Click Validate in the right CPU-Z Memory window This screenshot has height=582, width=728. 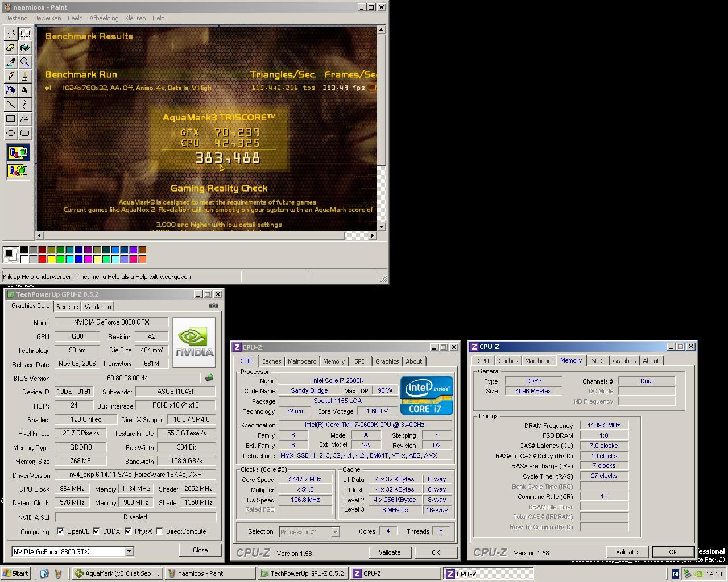(x=627, y=552)
